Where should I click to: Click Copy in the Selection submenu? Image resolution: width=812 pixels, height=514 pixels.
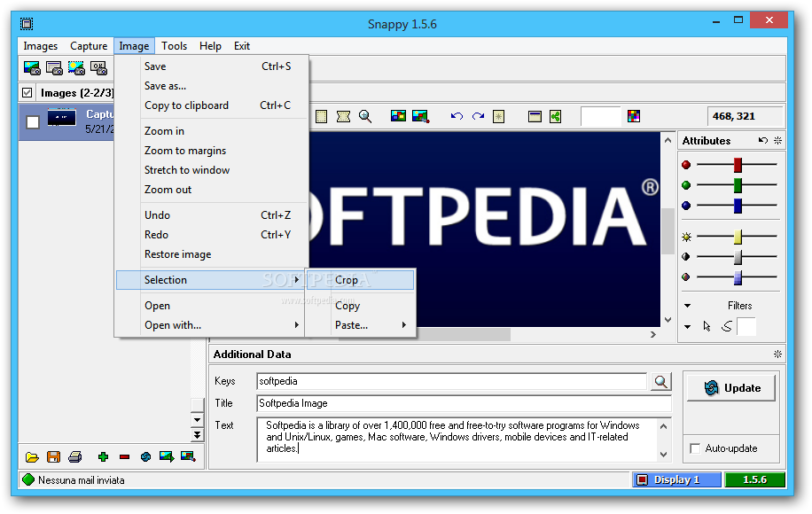(x=361, y=306)
